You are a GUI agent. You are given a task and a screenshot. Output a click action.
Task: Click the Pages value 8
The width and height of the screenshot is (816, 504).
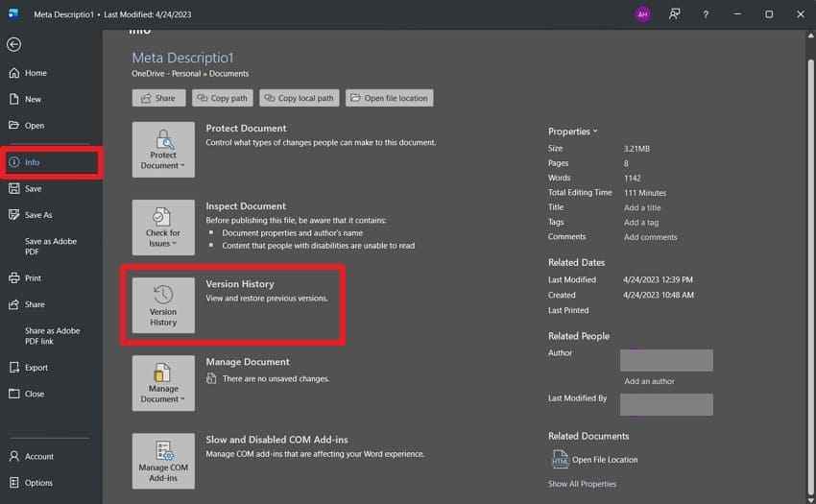coord(626,163)
